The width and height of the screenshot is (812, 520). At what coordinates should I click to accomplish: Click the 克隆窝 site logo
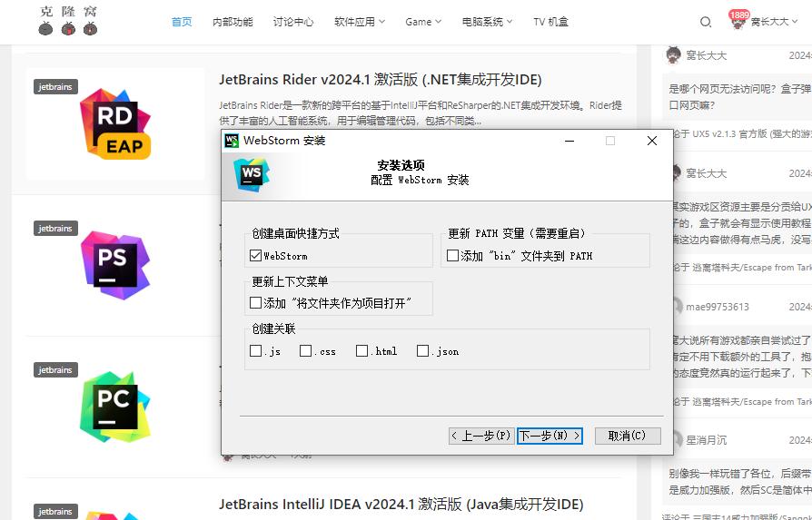[68, 21]
